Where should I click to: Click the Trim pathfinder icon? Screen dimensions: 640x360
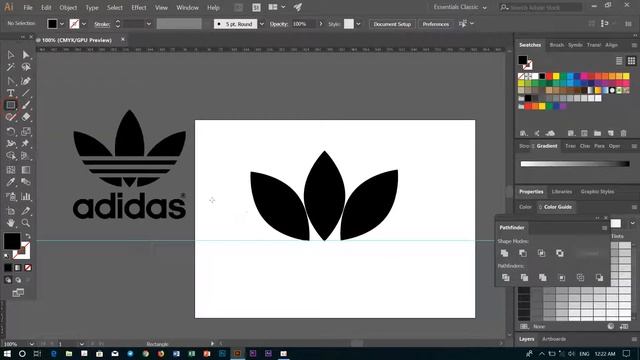click(524, 278)
